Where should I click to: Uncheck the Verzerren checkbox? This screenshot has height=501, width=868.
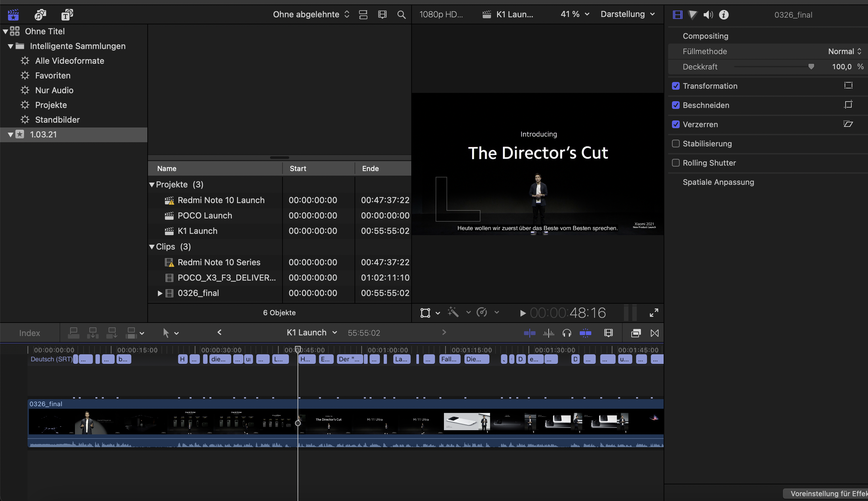[676, 124]
